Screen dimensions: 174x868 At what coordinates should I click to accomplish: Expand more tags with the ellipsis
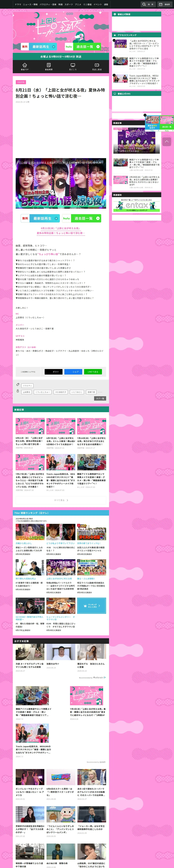coord(100,392)
